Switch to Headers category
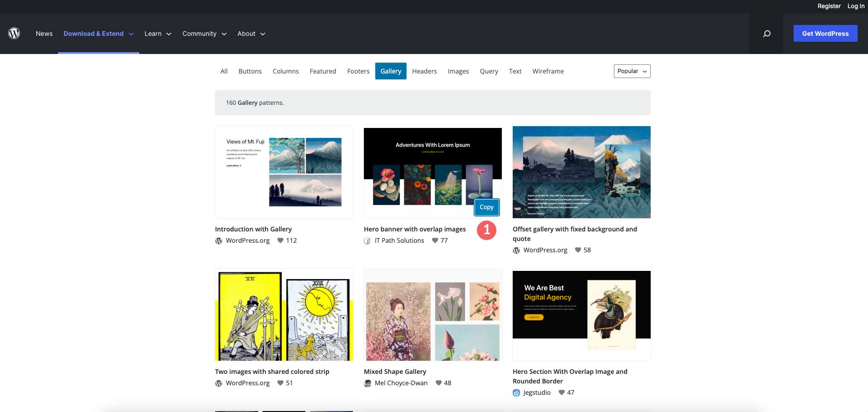Screen dimensions: 868x412 click(425, 71)
